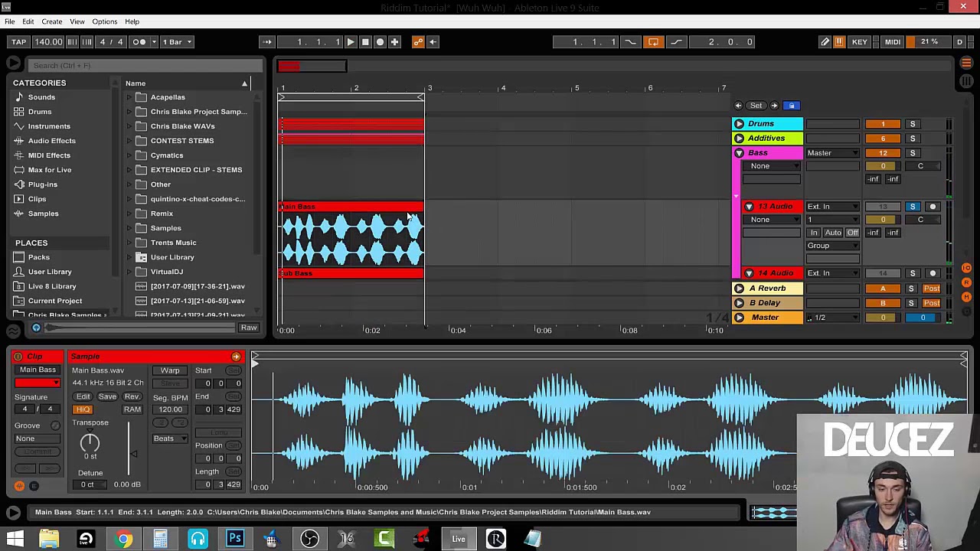The height and width of the screenshot is (551, 980).
Task: Fold the Bass group track
Action: (739, 153)
